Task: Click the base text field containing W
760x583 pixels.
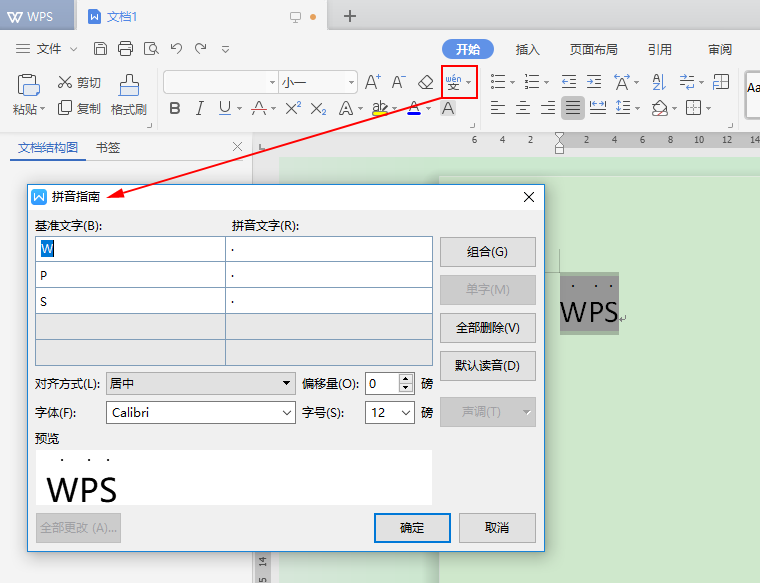Action: point(130,249)
